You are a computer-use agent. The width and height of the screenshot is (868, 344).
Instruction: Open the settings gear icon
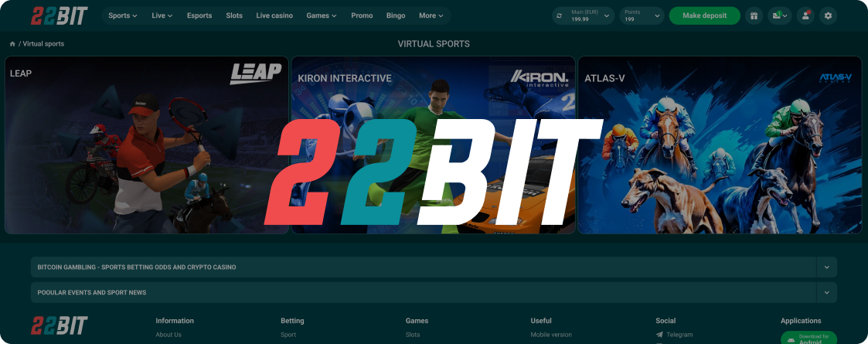pyautogui.click(x=829, y=15)
